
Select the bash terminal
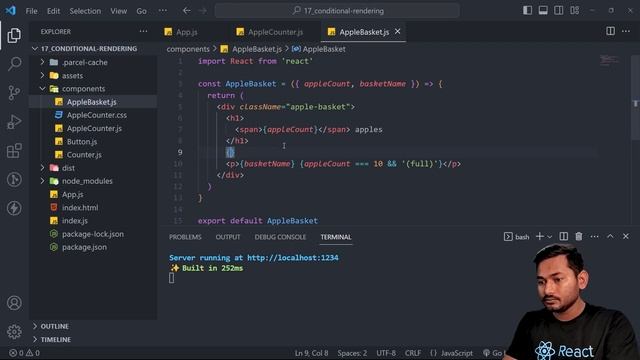coord(517,237)
